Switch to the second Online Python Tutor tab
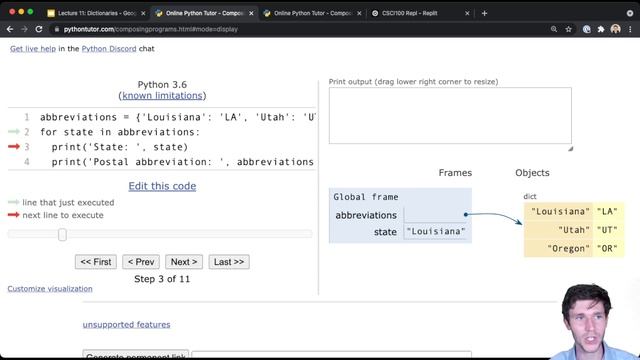640x360 pixels. coord(312,13)
